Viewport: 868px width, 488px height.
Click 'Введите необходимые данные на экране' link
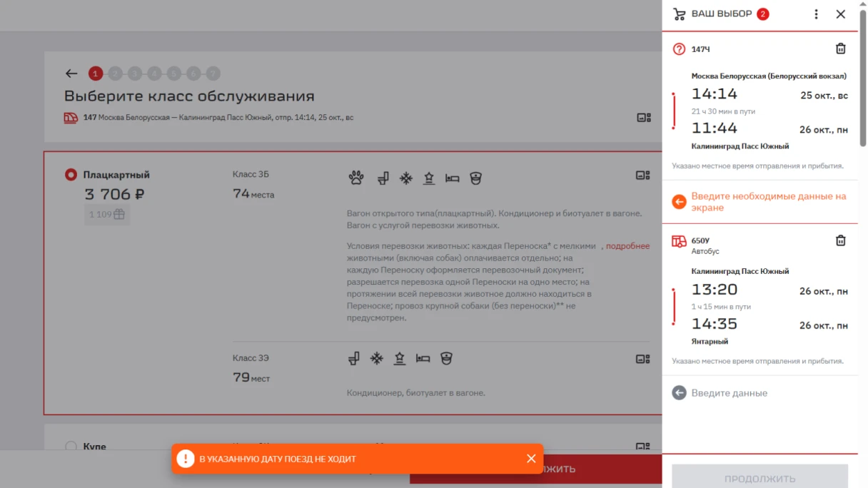769,202
